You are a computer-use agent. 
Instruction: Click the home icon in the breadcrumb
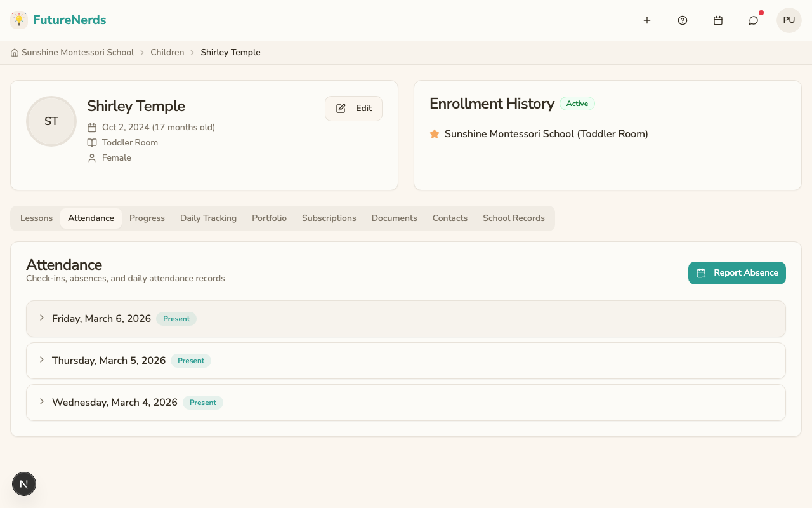point(14,52)
